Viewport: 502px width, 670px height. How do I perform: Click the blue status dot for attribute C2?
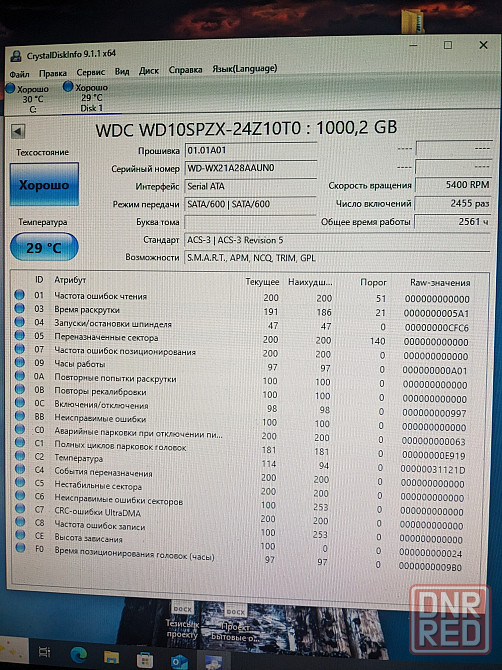pyautogui.click(x=20, y=455)
